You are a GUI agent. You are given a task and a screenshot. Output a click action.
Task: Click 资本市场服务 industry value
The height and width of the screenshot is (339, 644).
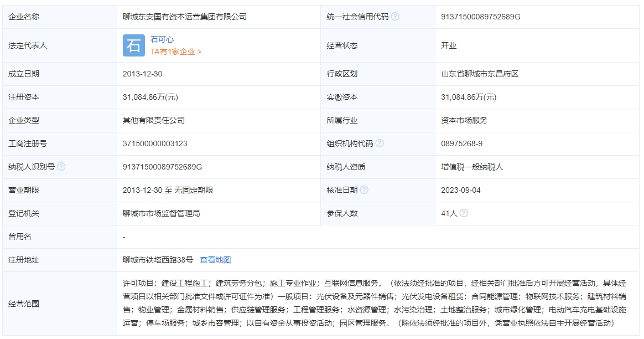click(x=464, y=121)
